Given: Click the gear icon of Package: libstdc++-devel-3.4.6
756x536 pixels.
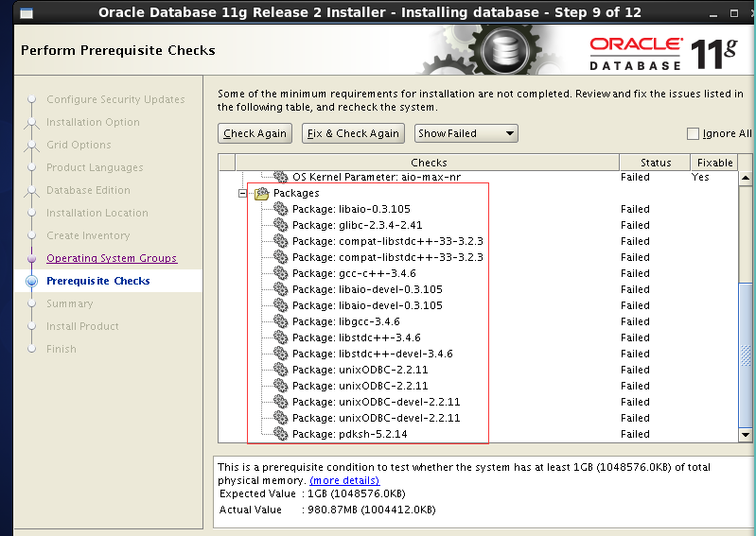Looking at the screenshot, I should click(281, 353).
